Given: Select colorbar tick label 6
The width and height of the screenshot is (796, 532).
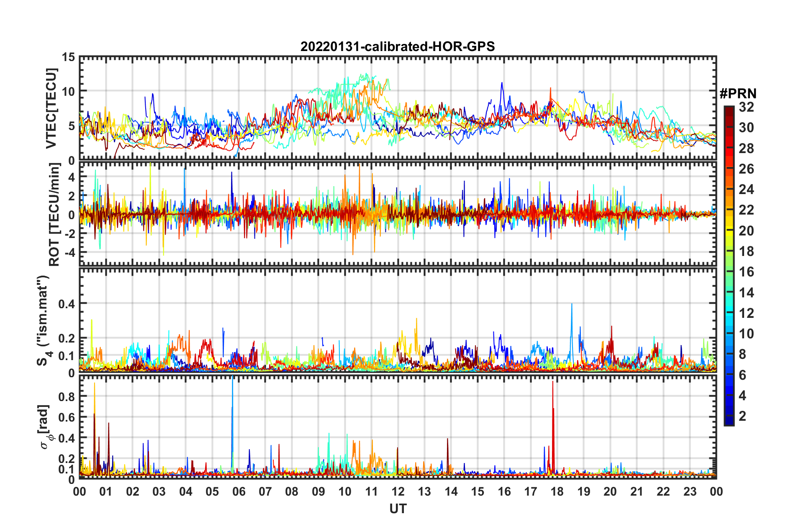Looking at the screenshot, I should click(x=742, y=375).
